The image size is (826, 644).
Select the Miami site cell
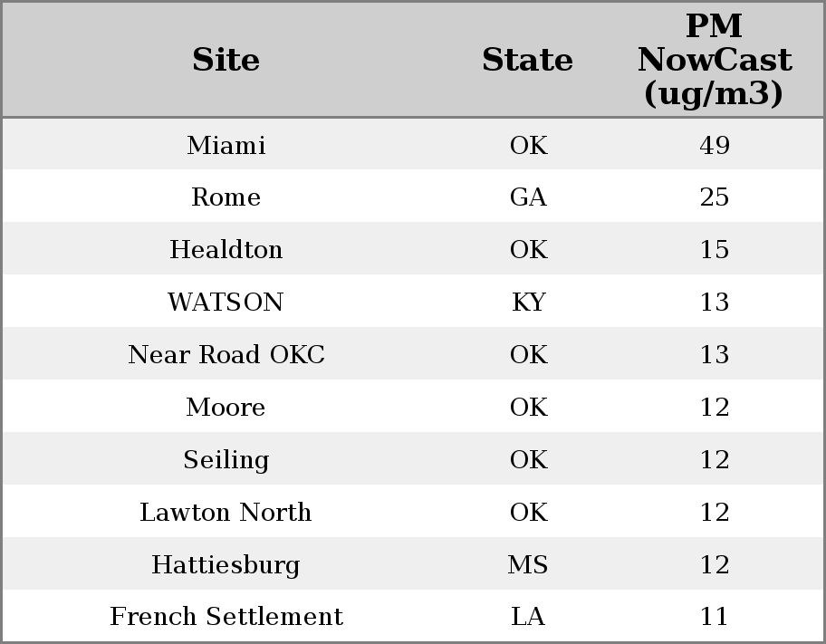[226, 145]
